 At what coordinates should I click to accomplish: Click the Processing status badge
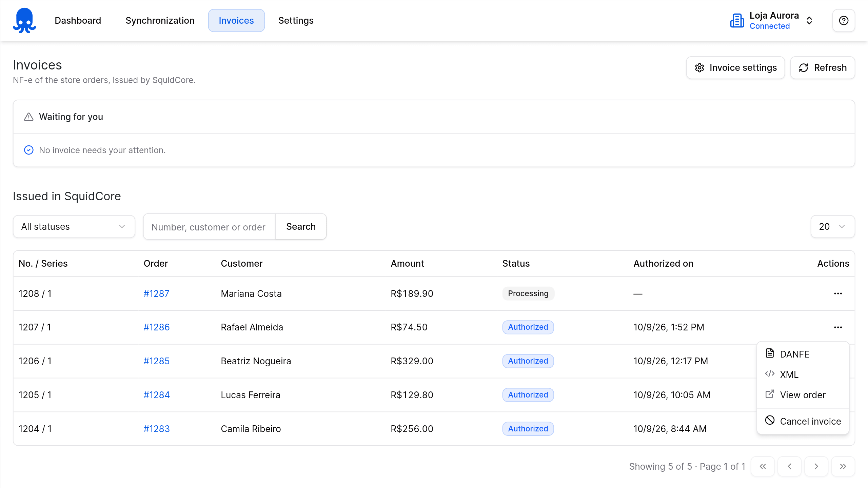click(528, 293)
